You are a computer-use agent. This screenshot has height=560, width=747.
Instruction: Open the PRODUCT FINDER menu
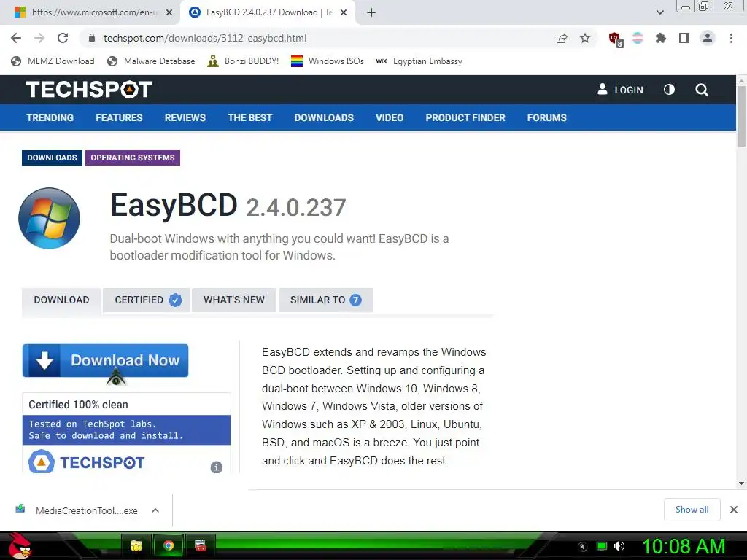pos(465,117)
